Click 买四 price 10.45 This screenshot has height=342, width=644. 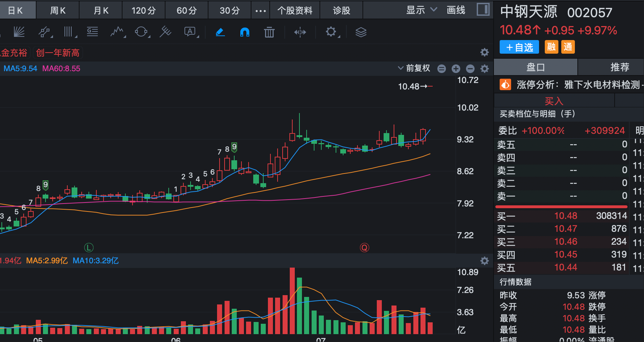click(566, 254)
